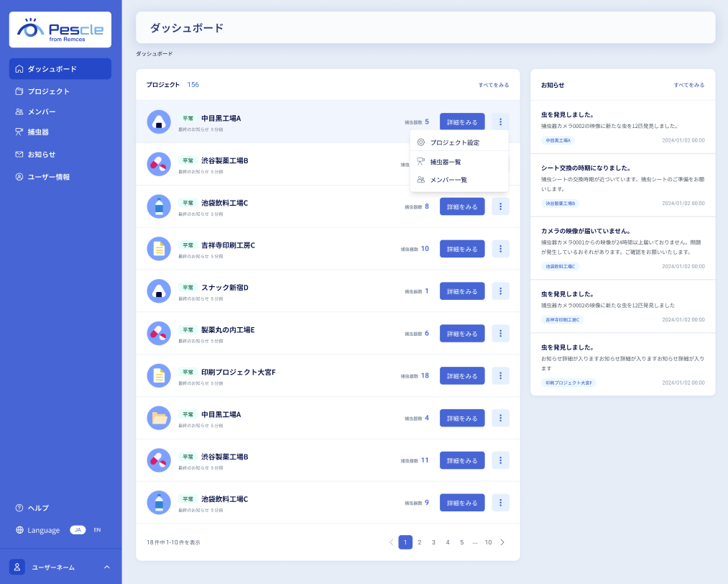Switch language to EN
The height and width of the screenshot is (584, 728).
pyautogui.click(x=97, y=530)
